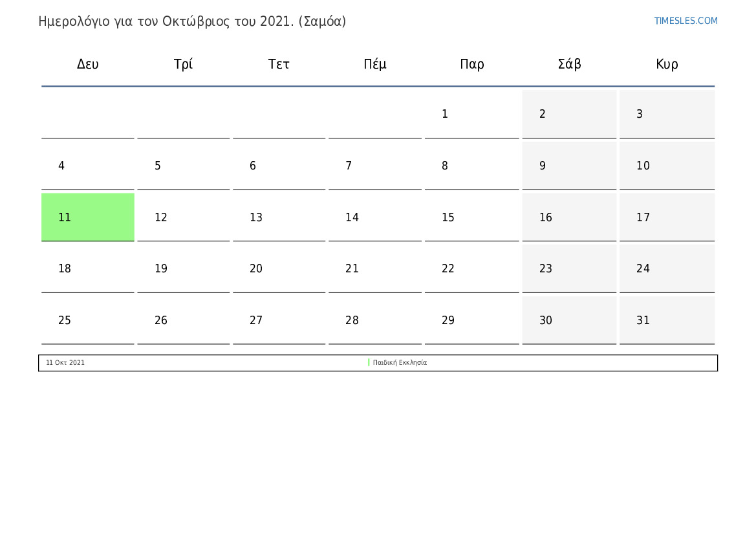Select Saturday October 23 cell
Screen dimensions: 756x535
[x=569, y=268]
